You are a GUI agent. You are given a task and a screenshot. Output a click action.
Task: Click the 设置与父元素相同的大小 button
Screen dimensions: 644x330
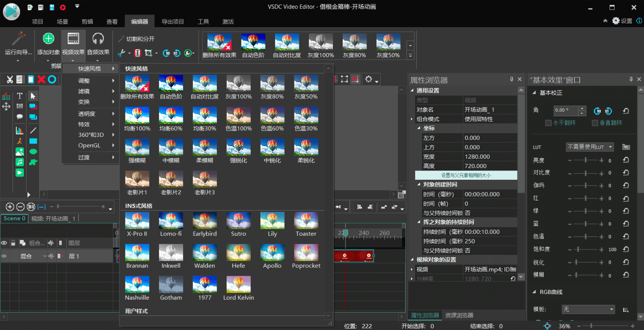coord(466,175)
